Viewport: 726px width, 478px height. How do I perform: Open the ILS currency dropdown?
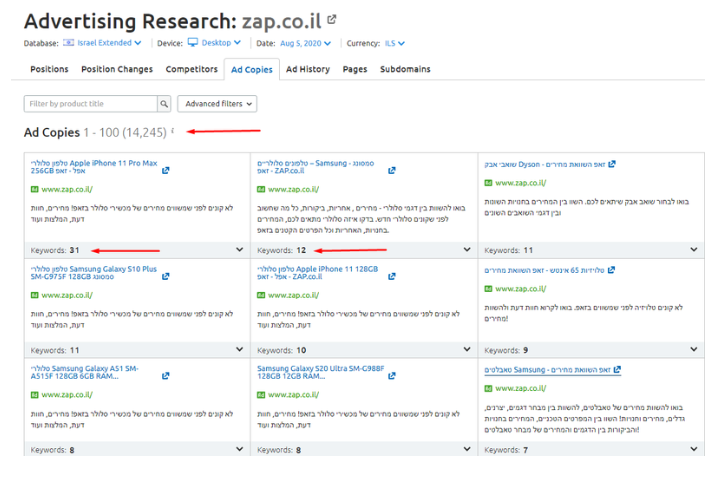[394, 43]
